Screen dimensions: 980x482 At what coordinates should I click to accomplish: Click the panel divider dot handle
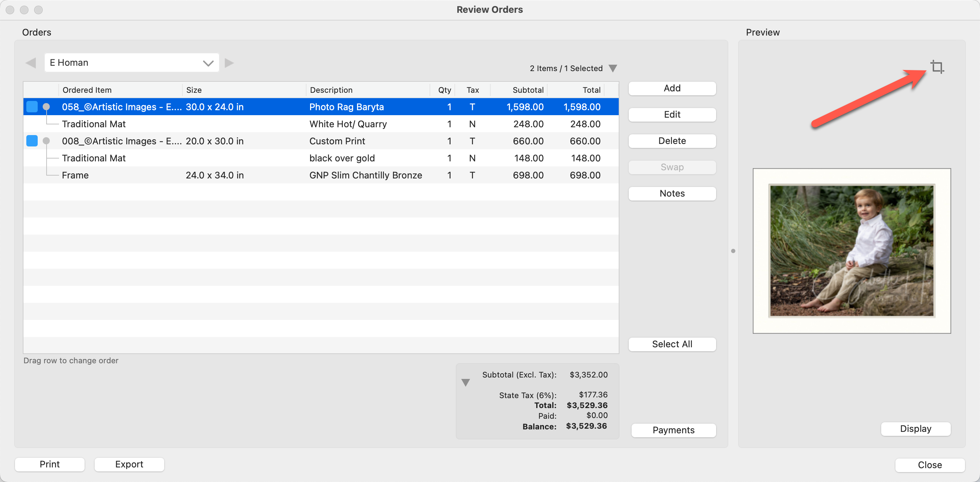733,251
